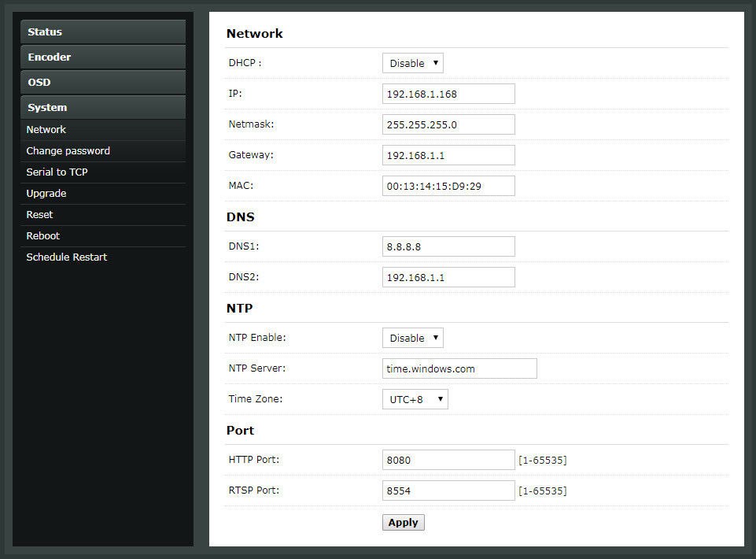Open the DHCP dropdown
The image size is (756, 559).
tap(413, 63)
